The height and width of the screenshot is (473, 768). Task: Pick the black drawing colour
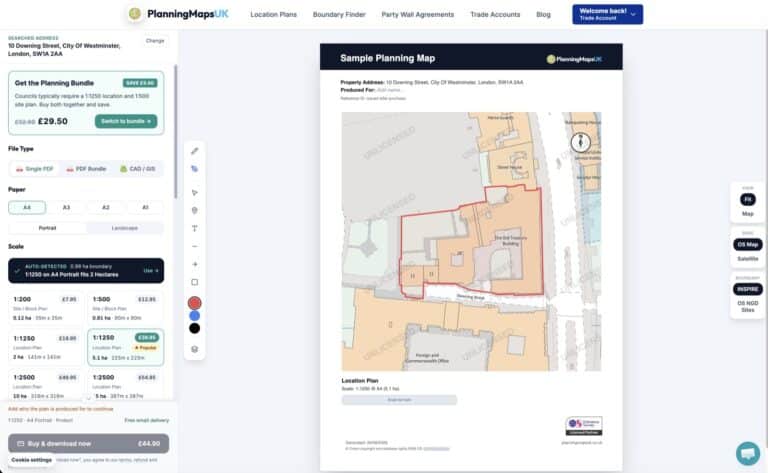[194, 328]
